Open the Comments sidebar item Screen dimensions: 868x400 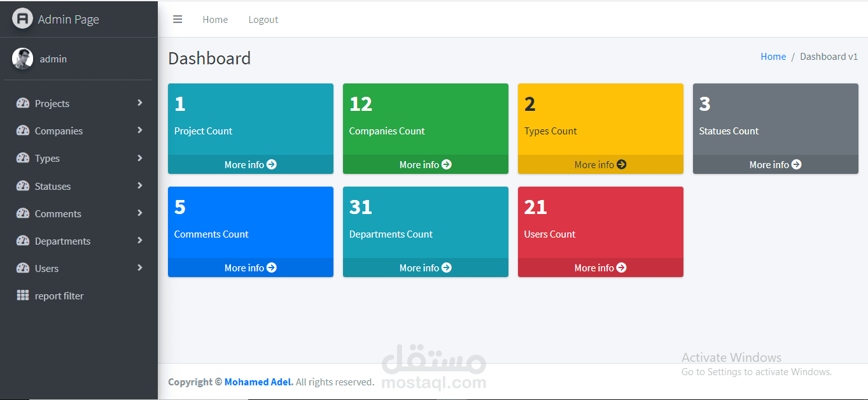[x=79, y=213]
